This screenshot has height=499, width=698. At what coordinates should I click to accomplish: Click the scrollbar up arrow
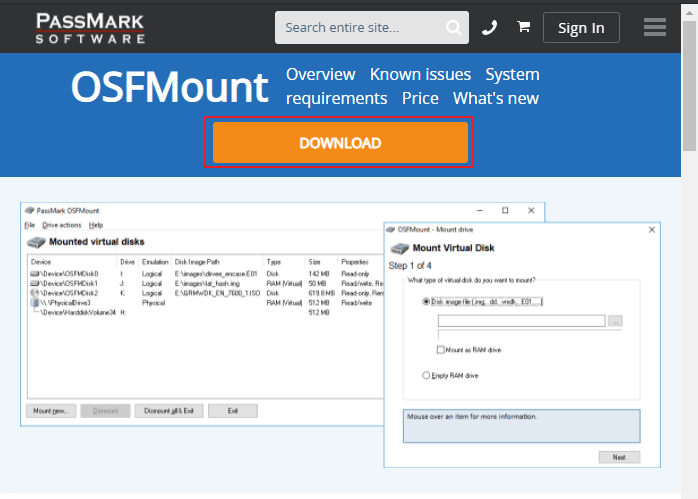[690, 13]
